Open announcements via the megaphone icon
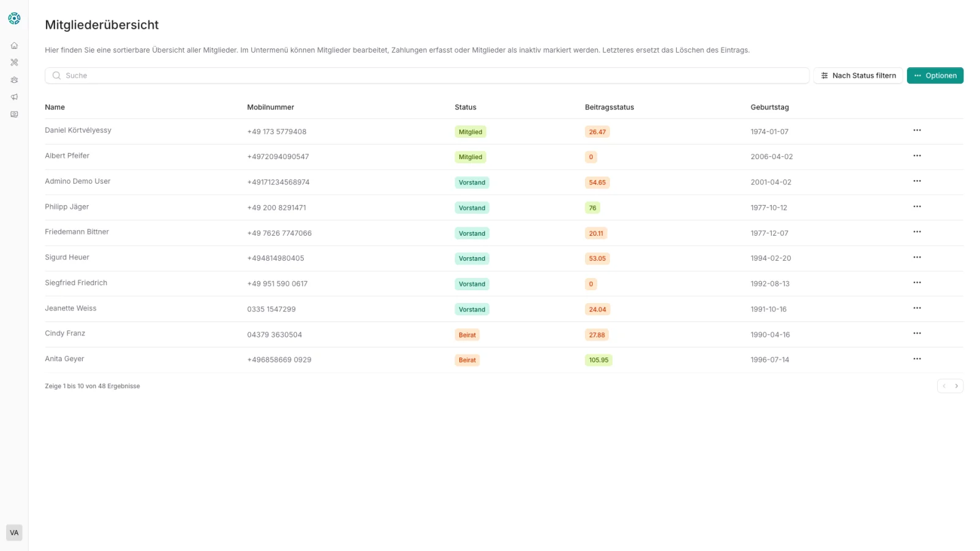 [14, 97]
